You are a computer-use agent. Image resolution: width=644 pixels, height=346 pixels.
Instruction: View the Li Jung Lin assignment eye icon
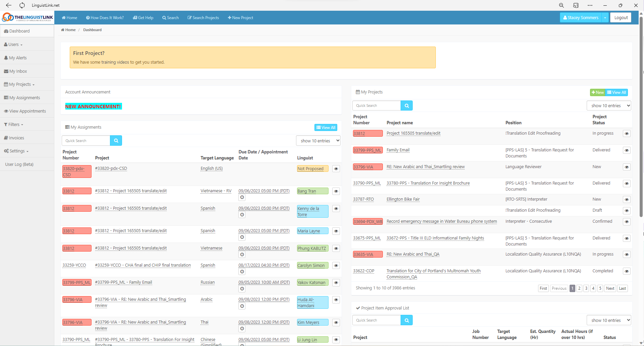[x=336, y=340]
